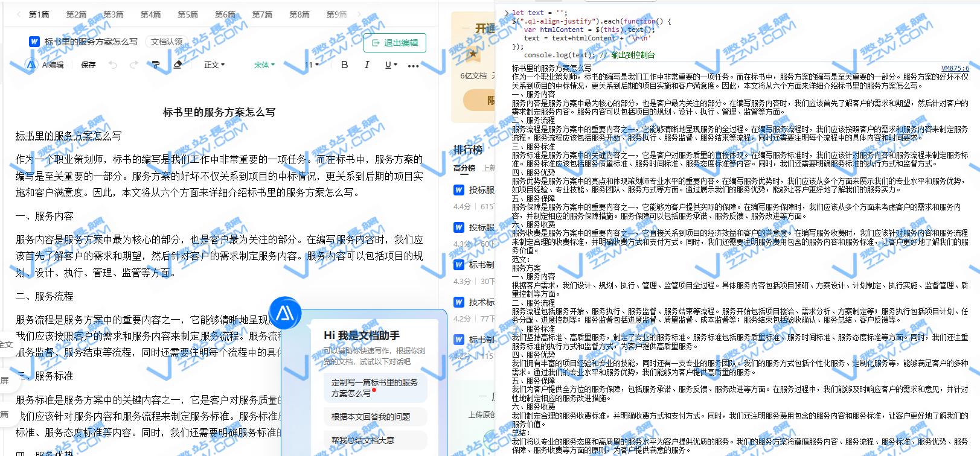
Task: Click the 文档认领 claim document button
Action: pyautogui.click(x=167, y=42)
